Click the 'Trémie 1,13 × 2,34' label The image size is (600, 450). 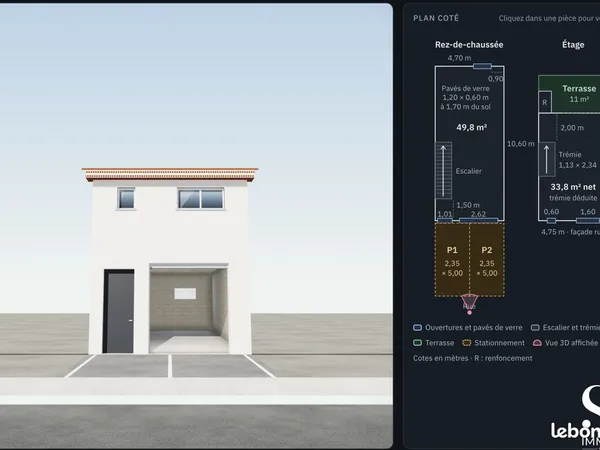pyautogui.click(x=577, y=160)
